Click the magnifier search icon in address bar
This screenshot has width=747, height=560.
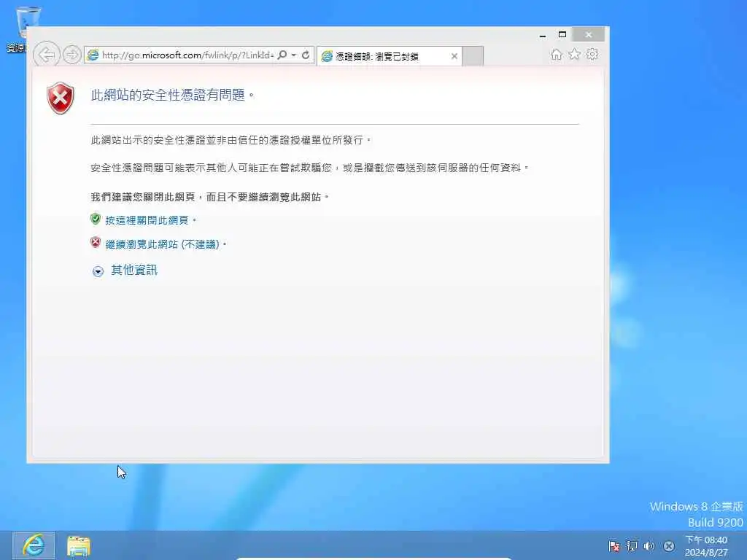click(x=282, y=55)
